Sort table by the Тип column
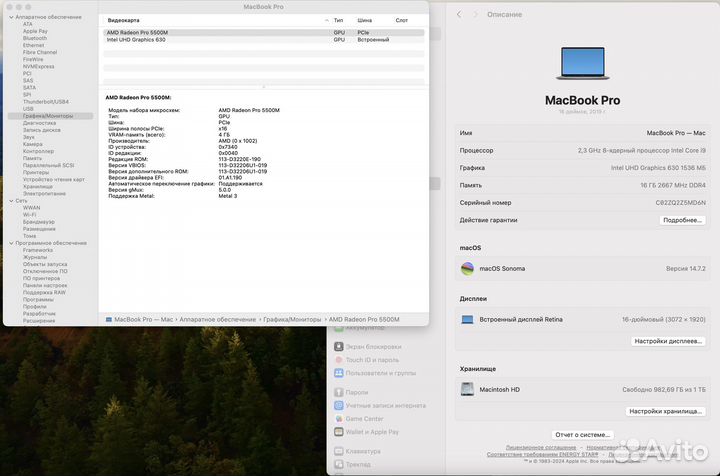 click(x=338, y=21)
